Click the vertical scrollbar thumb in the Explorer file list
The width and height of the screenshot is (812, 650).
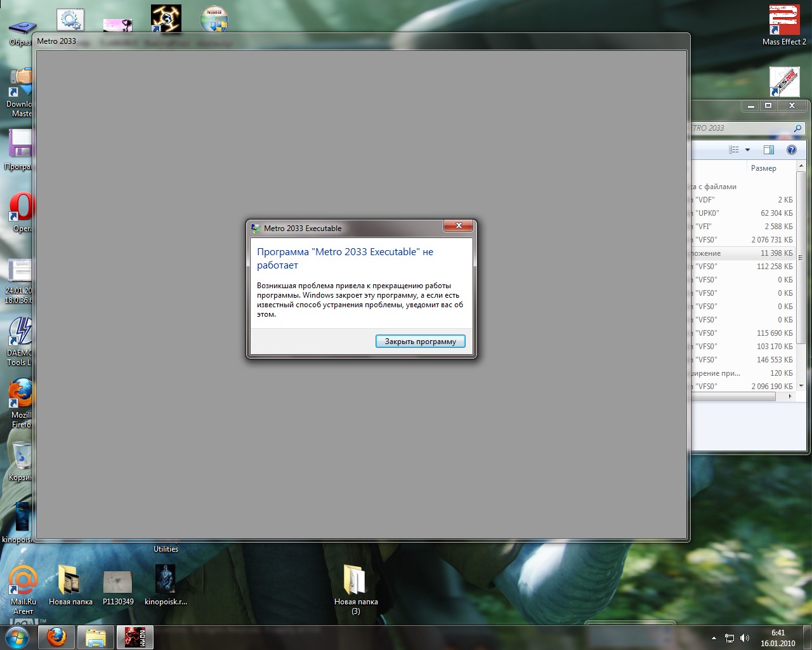pyautogui.click(x=801, y=258)
